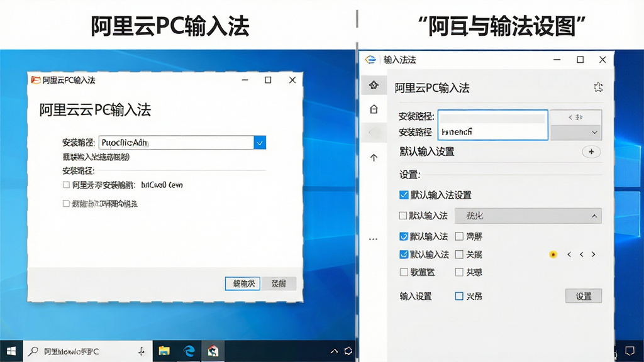Click inside the taskbar search box
The image size is (644, 362).
click(x=88, y=351)
